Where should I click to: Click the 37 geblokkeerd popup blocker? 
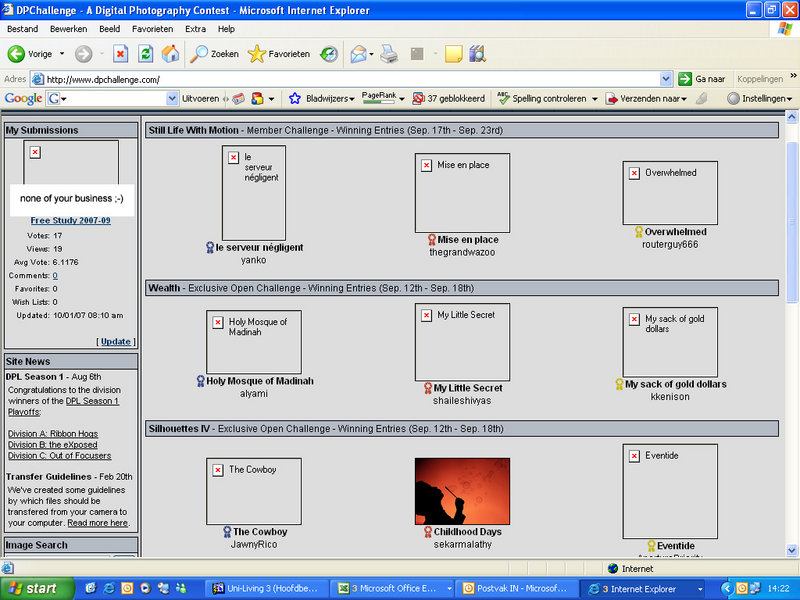point(448,98)
